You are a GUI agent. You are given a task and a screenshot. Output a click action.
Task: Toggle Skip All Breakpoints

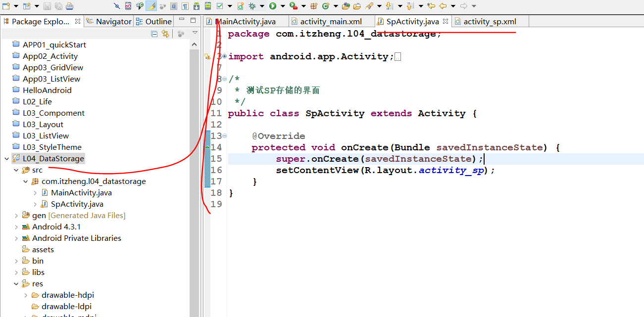coord(117,6)
